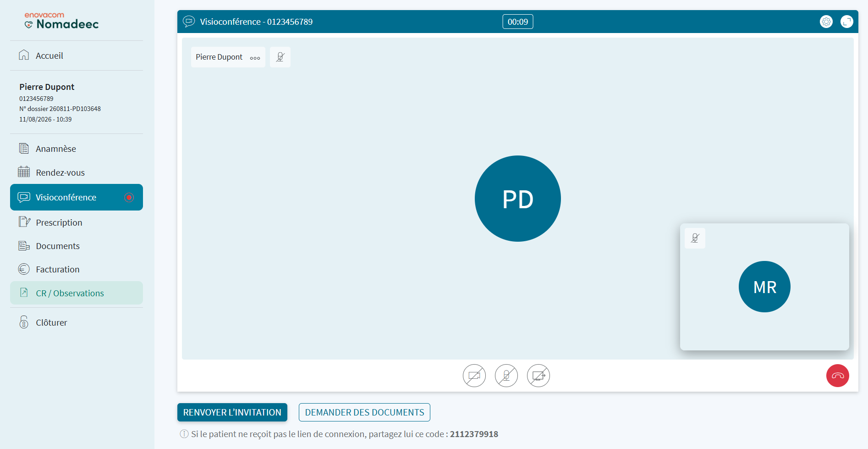Image resolution: width=868 pixels, height=449 pixels.
Task: Open Anamnèse section
Action: tap(77, 149)
